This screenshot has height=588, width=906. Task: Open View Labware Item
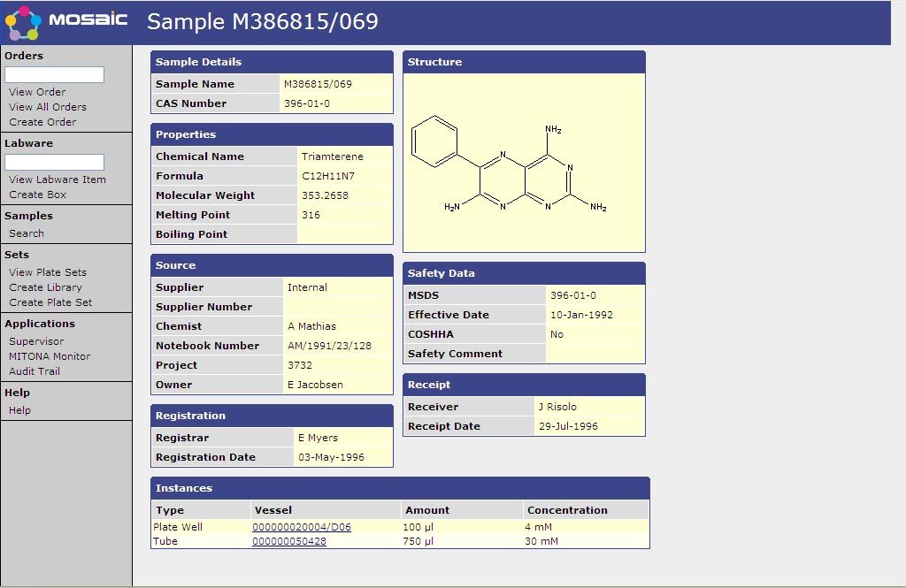(59, 179)
